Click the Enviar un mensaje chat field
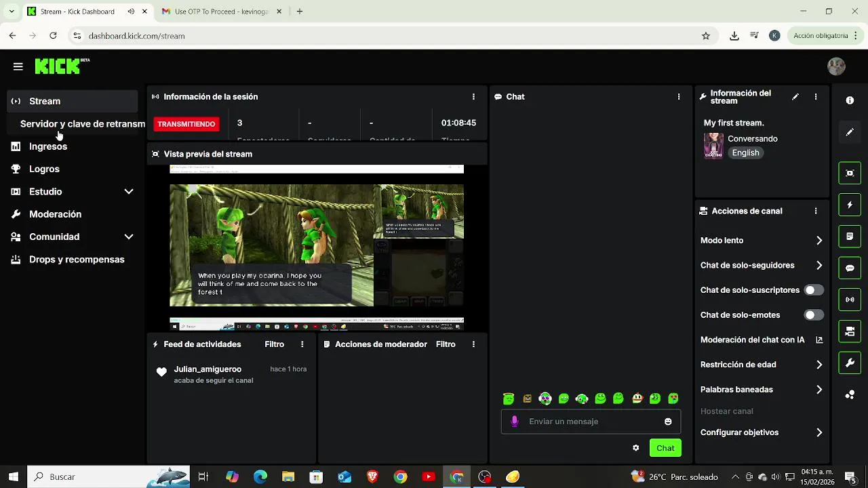This screenshot has height=488, width=868. pos(591,422)
